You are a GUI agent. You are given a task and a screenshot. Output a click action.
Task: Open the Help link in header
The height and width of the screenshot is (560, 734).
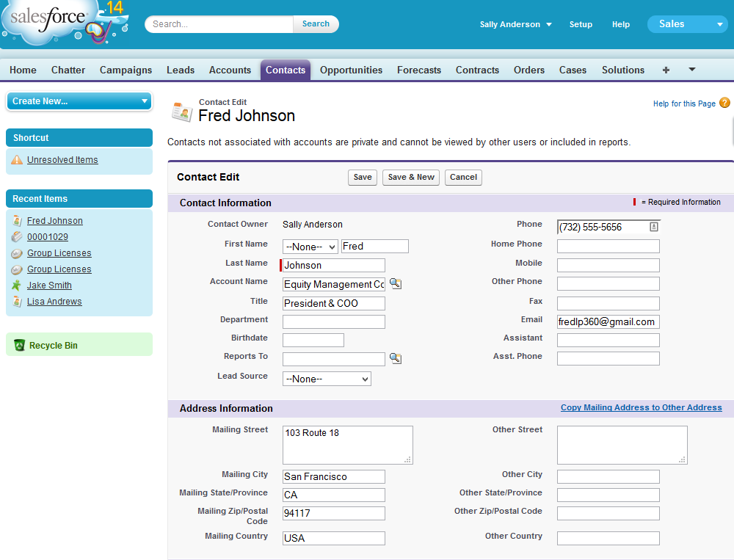621,24
